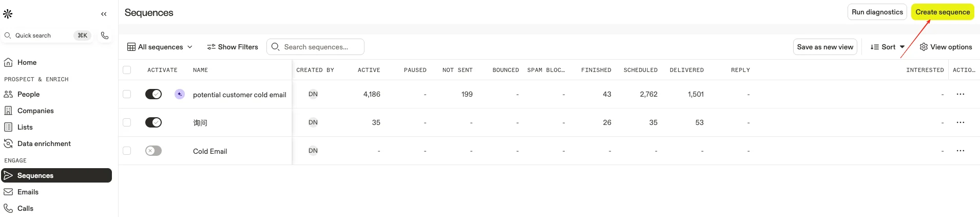Viewport: 980px width, 217px height.
Task: Click the app logo icon at top left
Action: coord(8,14)
